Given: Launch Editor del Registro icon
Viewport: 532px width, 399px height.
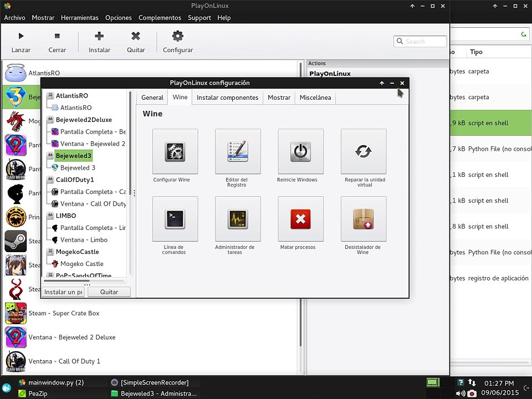Looking at the screenshot, I should coord(238,151).
